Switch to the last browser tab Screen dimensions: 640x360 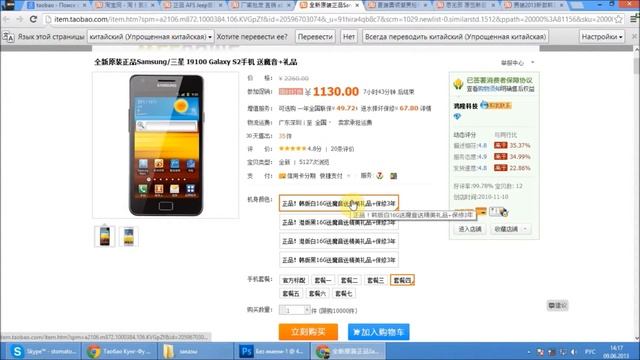[534, 5]
